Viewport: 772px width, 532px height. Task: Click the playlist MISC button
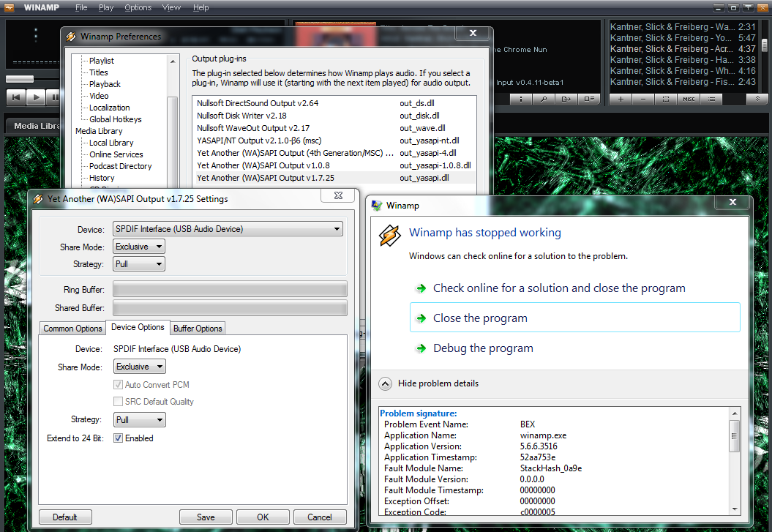(689, 99)
